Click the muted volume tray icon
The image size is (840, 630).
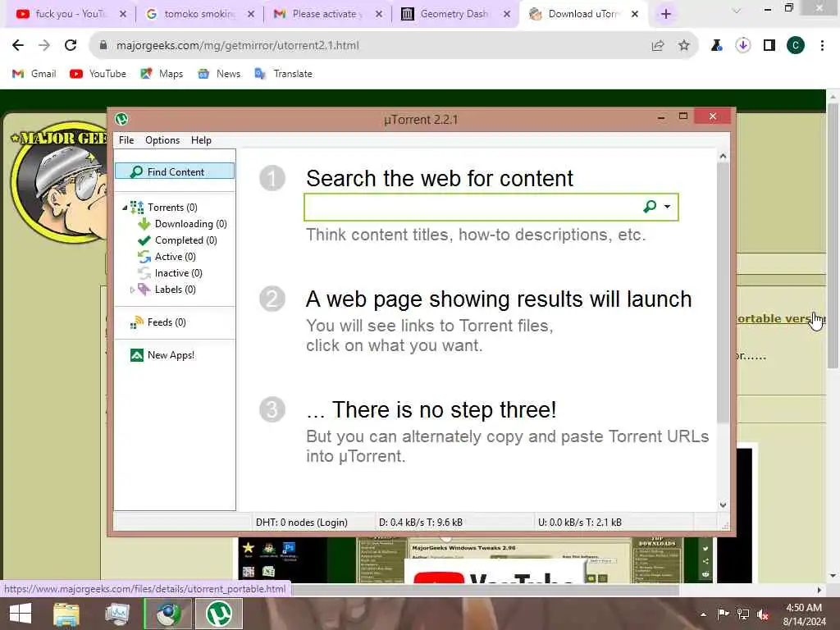(x=763, y=614)
